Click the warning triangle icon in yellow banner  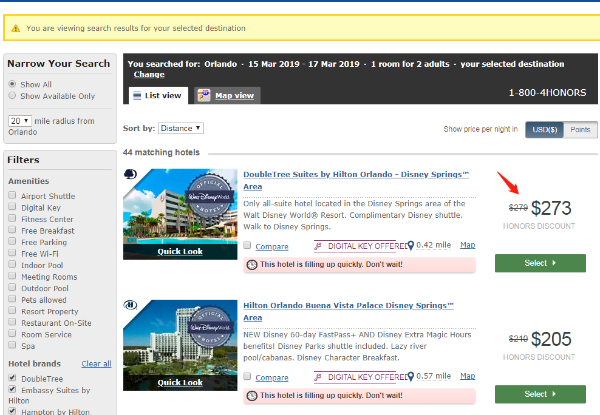(16, 28)
